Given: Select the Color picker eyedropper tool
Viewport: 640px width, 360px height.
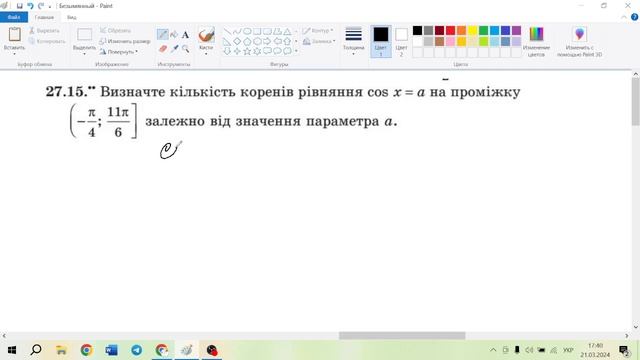Looking at the screenshot, I should coord(174,49).
